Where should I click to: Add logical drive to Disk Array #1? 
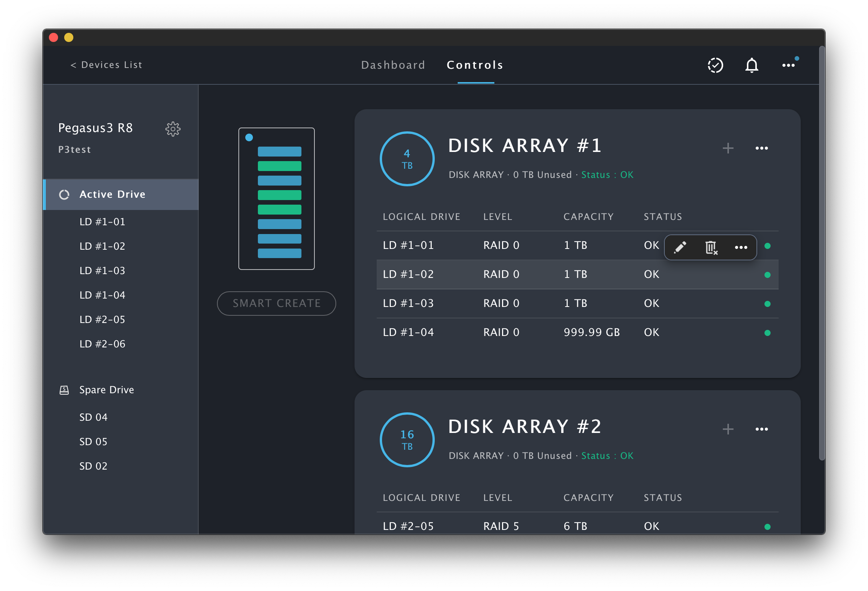[x=728, y=148]
